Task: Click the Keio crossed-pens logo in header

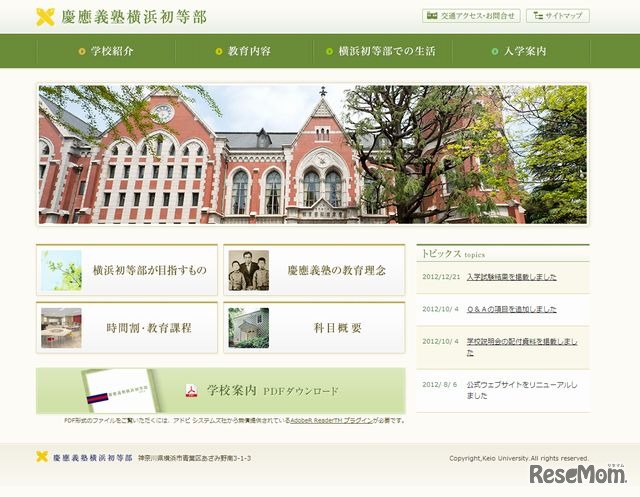Action: 46,16
